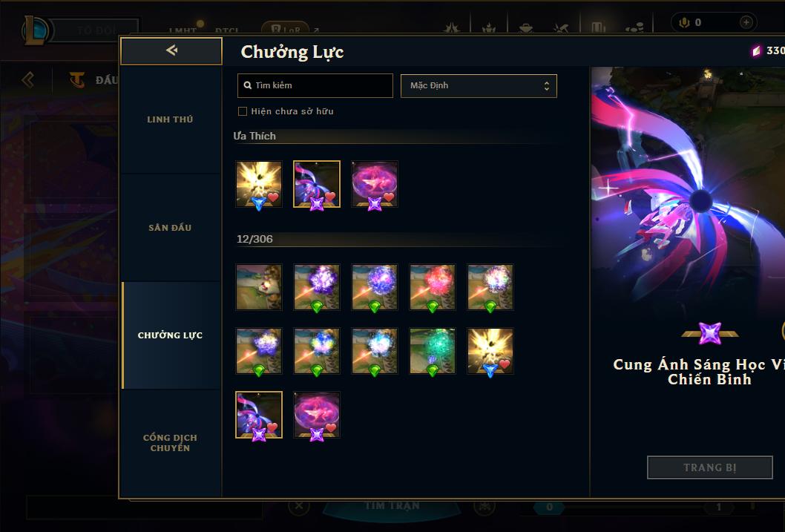Open the Mặc Định sort dropdown

(x=479, y=85)
